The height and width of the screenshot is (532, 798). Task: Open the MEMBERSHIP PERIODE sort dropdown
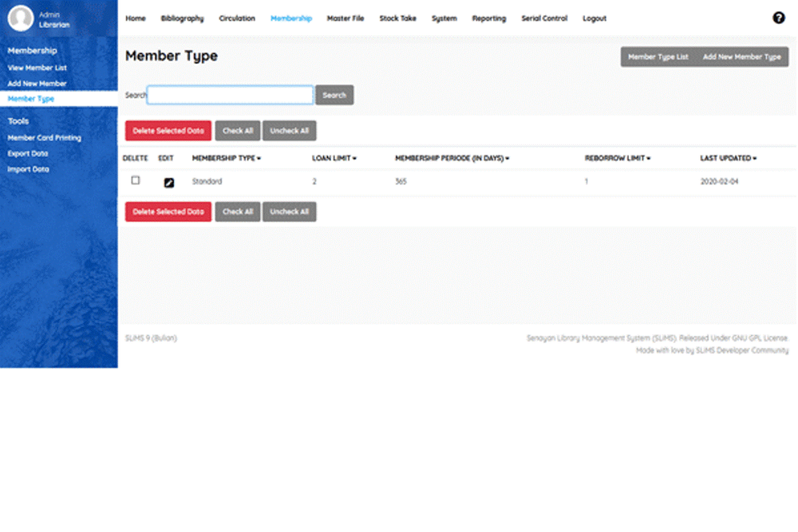pos(508,158)
